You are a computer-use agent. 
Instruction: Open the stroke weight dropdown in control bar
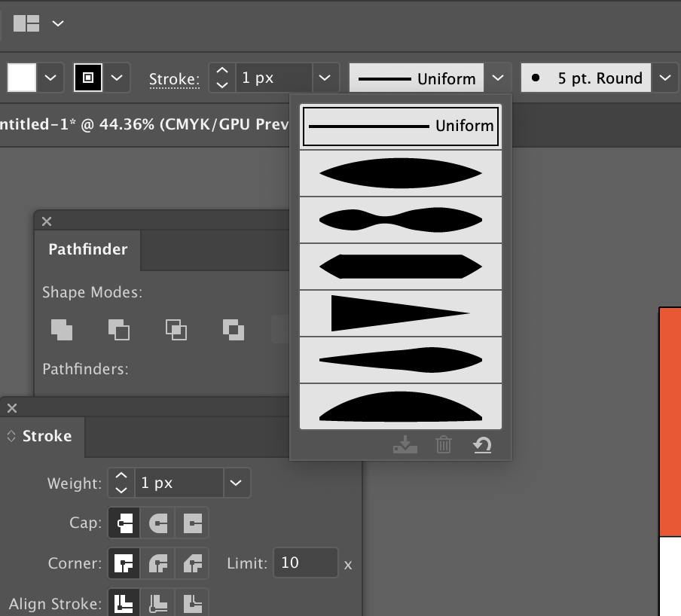coord(324,78)
